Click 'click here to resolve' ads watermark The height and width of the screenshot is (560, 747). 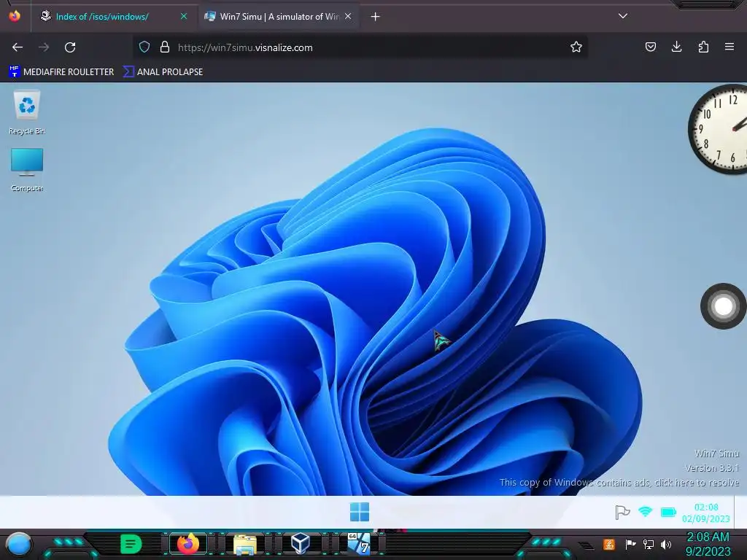697,483
